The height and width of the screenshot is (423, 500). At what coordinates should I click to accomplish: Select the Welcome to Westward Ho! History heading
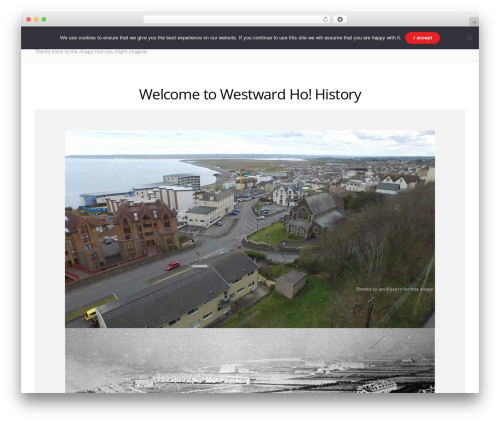click(250, 95)
